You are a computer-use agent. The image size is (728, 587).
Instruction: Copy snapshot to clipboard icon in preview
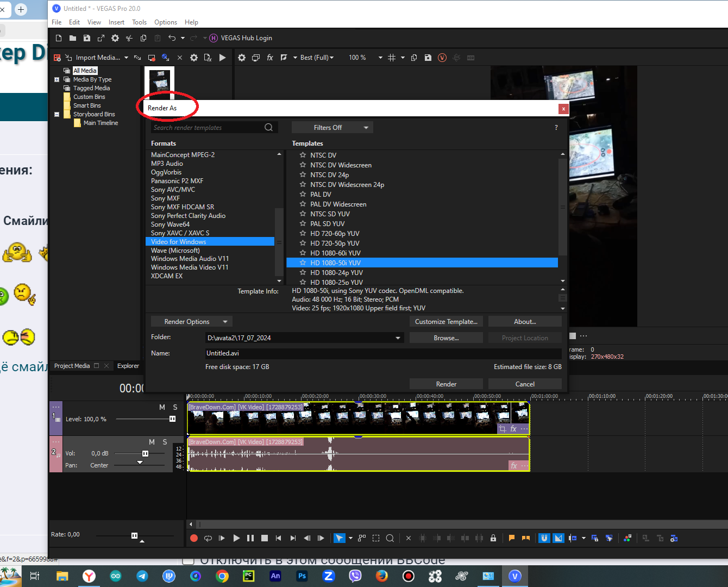click(x=414, y=58)
